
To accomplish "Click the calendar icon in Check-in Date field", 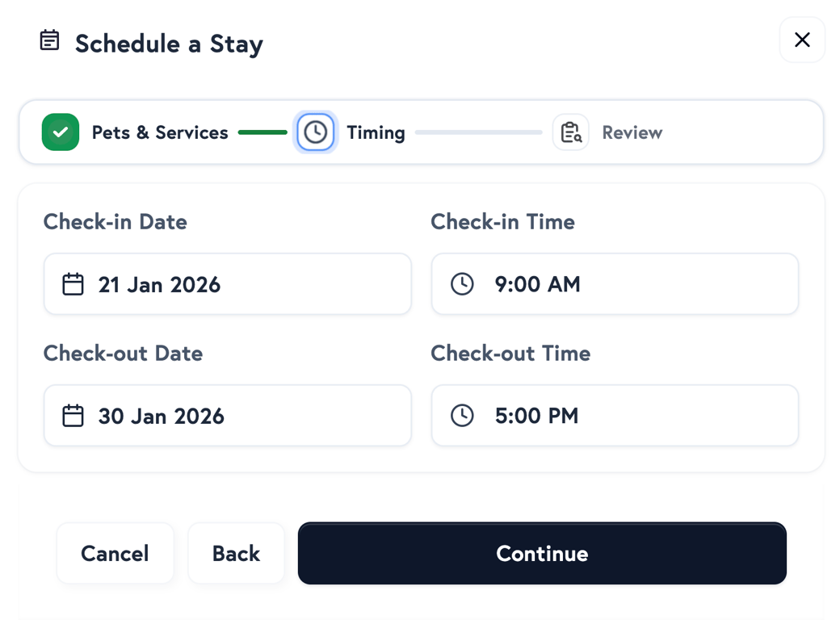I will (73, 283).
